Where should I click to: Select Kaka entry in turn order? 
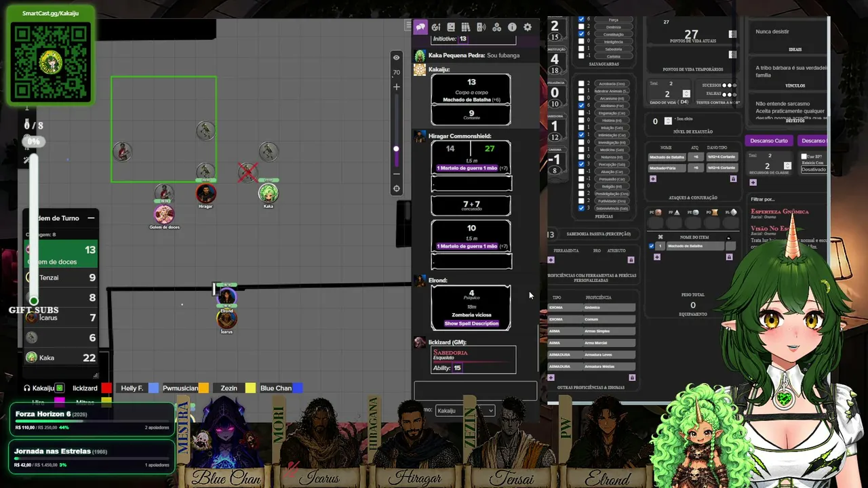click(61, 357)
